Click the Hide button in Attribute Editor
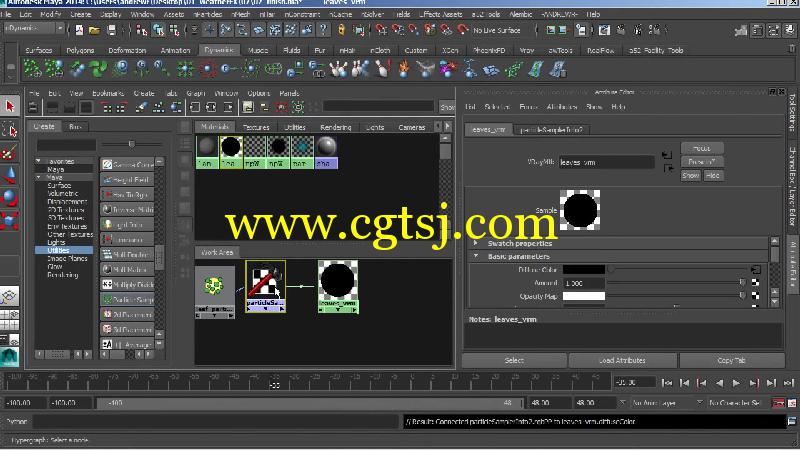 point(713,176)
